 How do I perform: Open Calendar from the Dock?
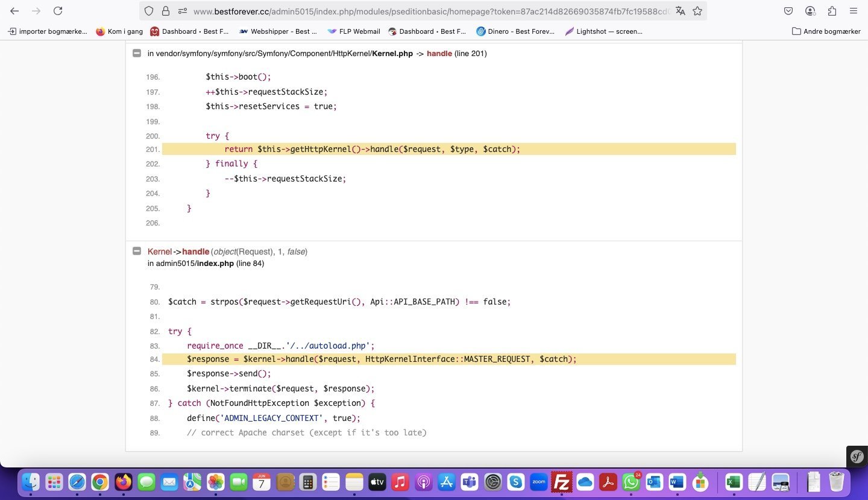pos(262,482)
